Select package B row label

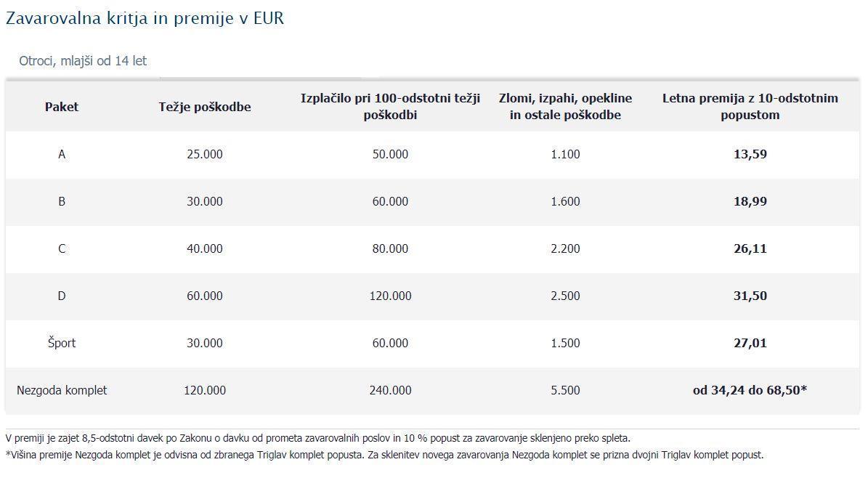pos(62,201)
